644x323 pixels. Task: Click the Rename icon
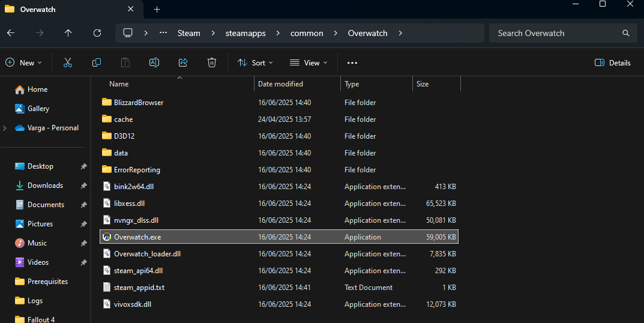pos(154,62)
